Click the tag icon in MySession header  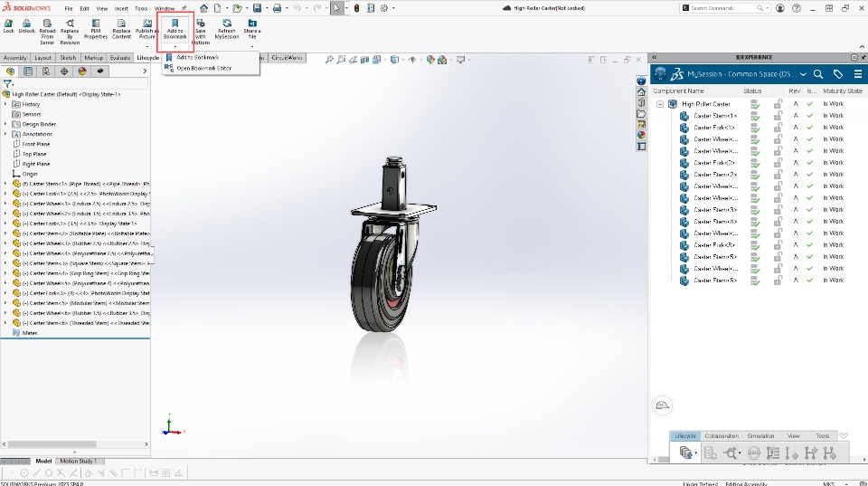pyautogui.click(x=838, y=74)
